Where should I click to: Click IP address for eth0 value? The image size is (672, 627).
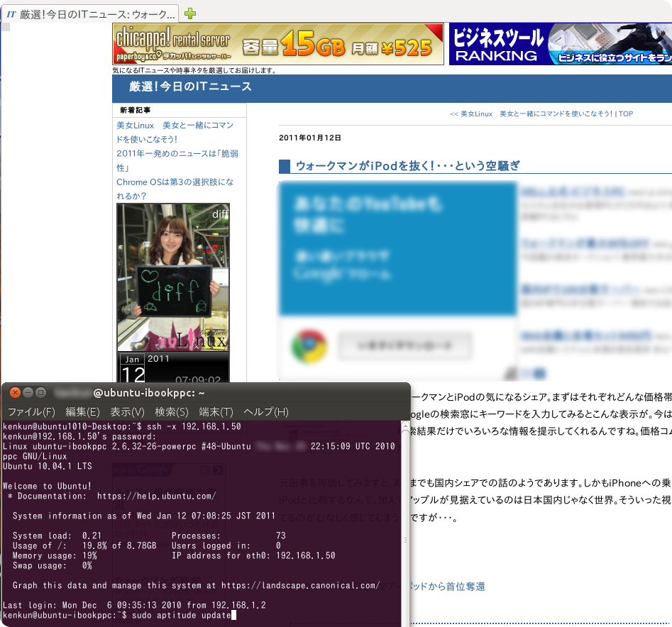point(306,555)
